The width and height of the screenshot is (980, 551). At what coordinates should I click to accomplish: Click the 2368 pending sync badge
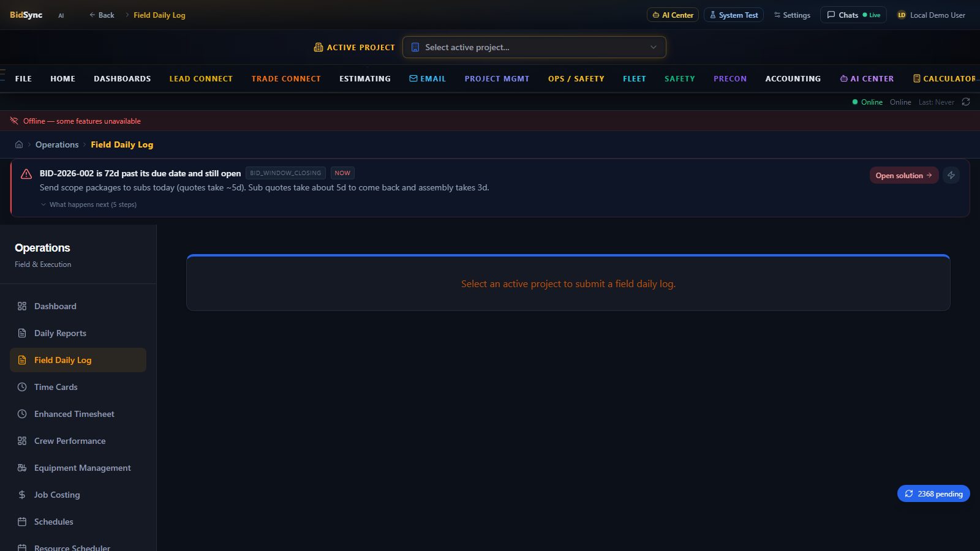[x=933, y=493]
